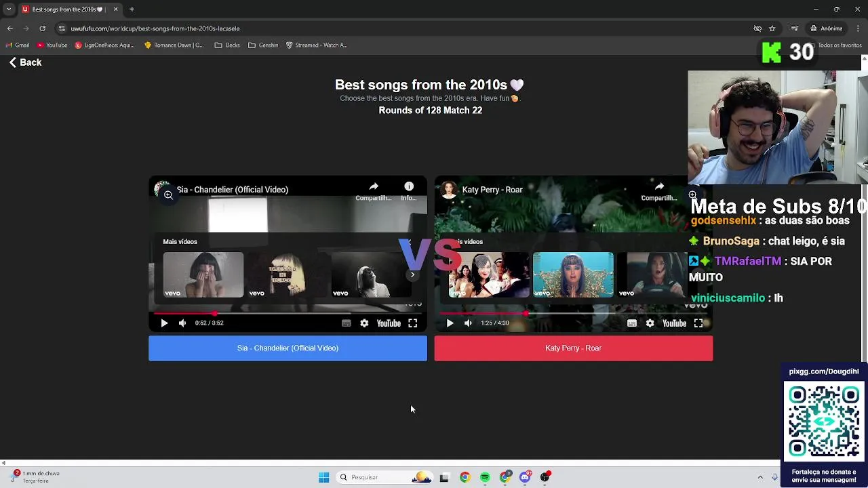Open Windows Start menu
The image size is (868, 488).
pos(323,477)
